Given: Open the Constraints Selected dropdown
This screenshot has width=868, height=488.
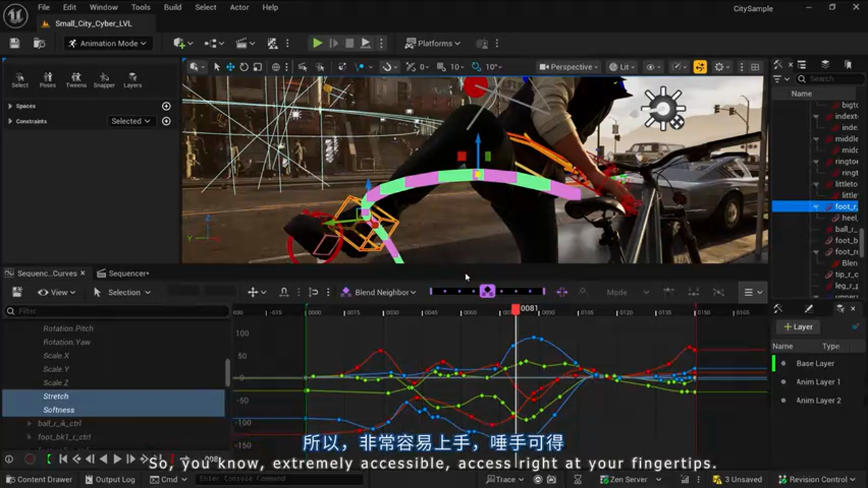Looking at the screenshot, I should (x=131, y=121).
